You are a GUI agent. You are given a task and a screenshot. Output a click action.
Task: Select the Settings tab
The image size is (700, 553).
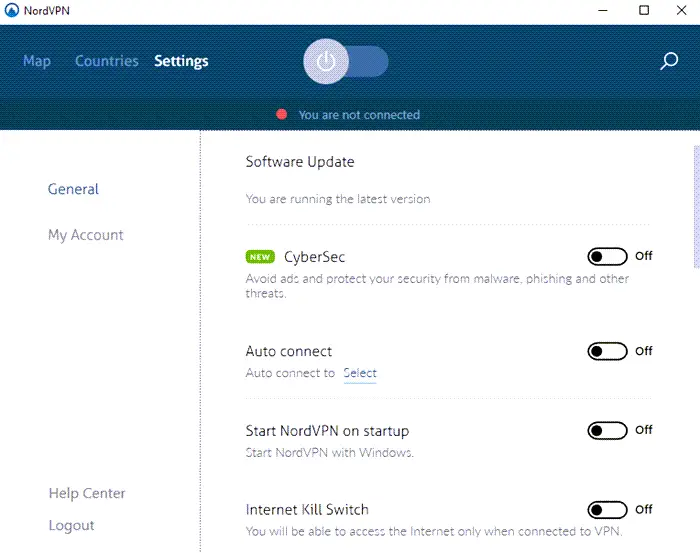pos(181,61)
